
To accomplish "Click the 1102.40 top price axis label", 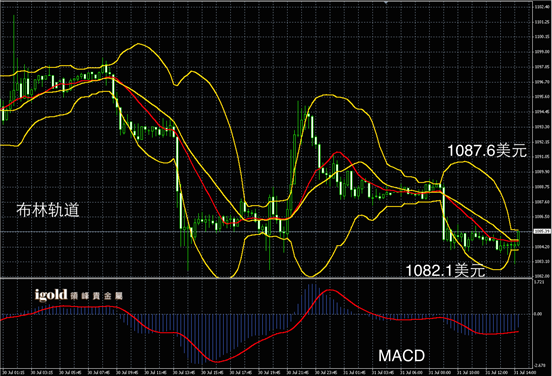I will pyautogui.click(x=542, y=7).
